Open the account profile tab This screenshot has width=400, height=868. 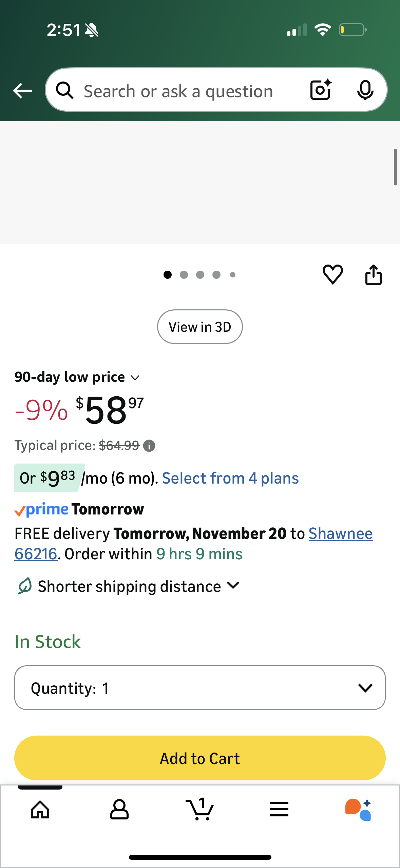(x=119, y=810)
